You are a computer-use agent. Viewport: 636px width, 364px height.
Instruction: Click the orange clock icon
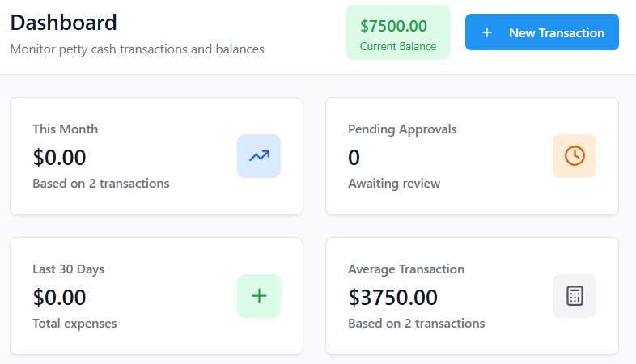point(575,156)
